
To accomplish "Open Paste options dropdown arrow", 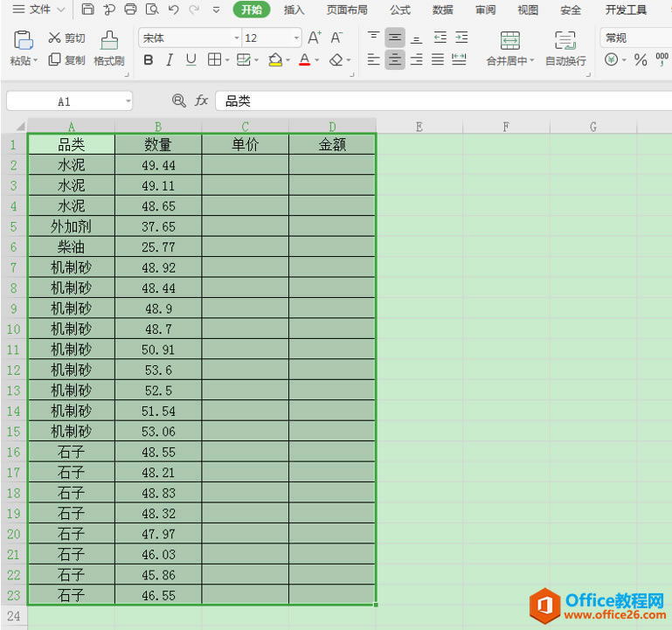I will [35, 60].
